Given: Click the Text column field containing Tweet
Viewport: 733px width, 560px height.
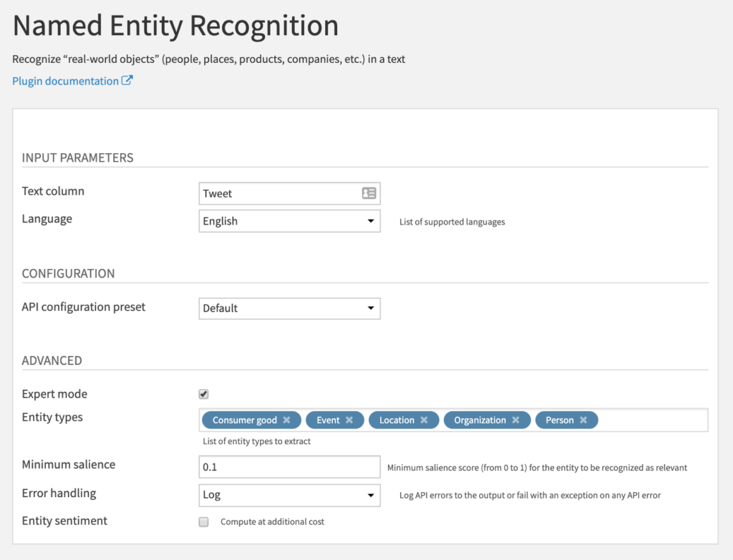Looking at the screenshot, I should click(289, 193).
